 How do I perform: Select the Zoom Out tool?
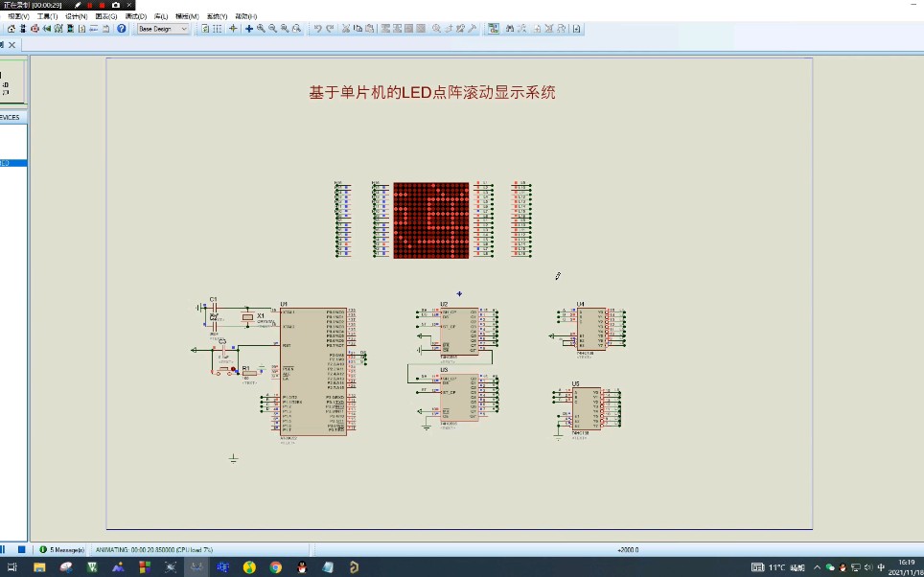pos(272,29)
